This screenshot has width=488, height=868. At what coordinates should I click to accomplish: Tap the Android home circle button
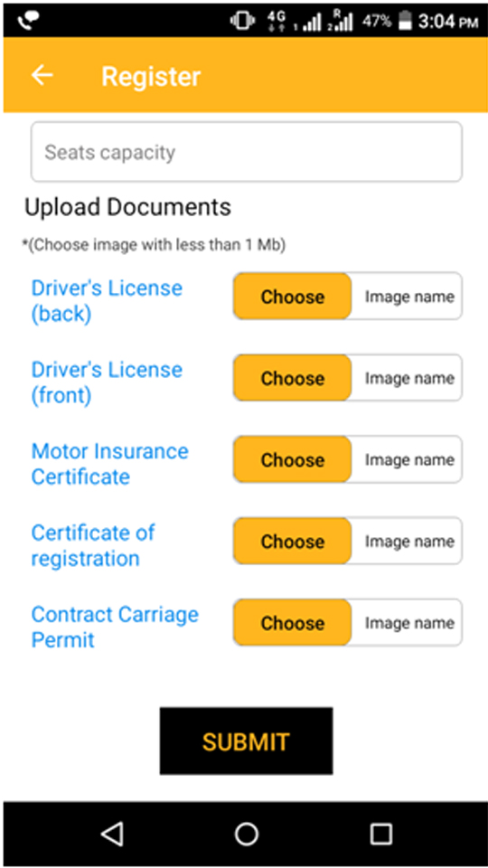246,834
